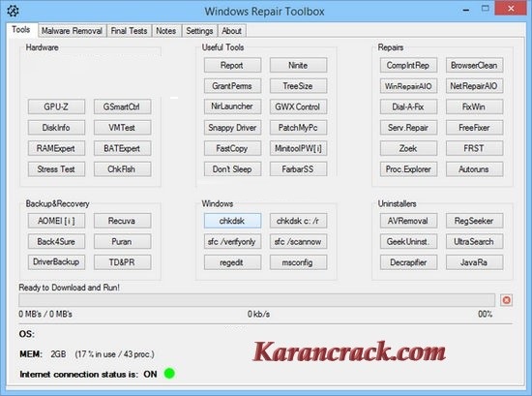Click the NetRepairAIO button

point(474,86)
